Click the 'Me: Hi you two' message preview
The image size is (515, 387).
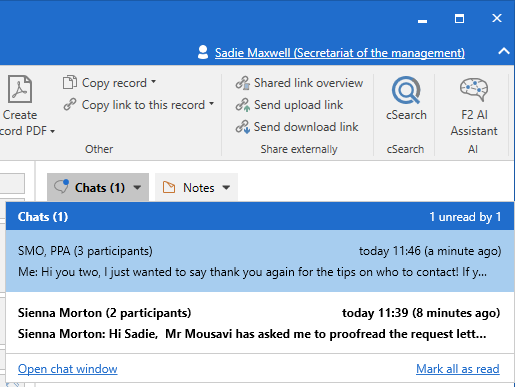[x=252, y=272]
